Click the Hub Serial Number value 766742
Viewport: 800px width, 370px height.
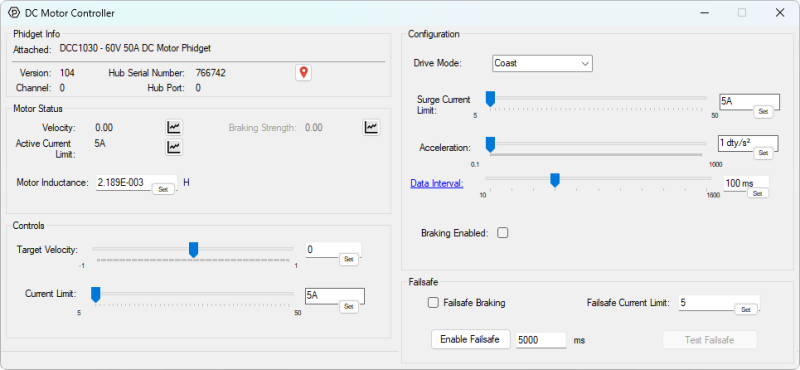(211, 73)
